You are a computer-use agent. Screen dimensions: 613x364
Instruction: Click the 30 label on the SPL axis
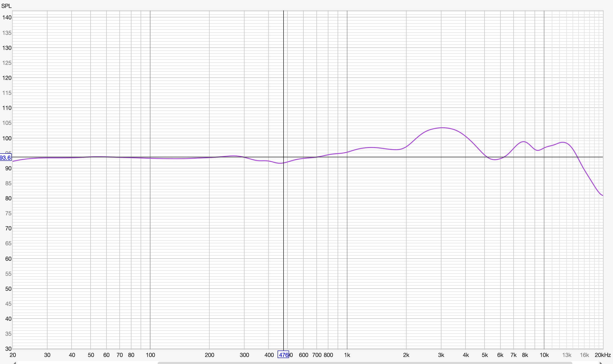pos(8,349)
